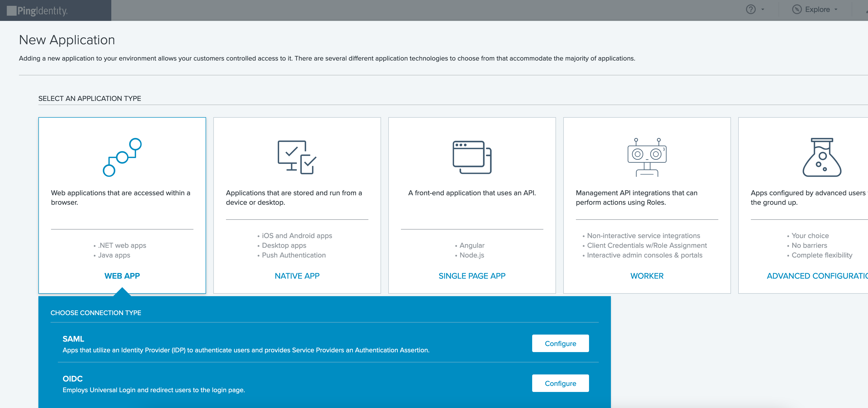Click the Advanced Configuration flask icon
868x408 pixels.
pos(822,157)
